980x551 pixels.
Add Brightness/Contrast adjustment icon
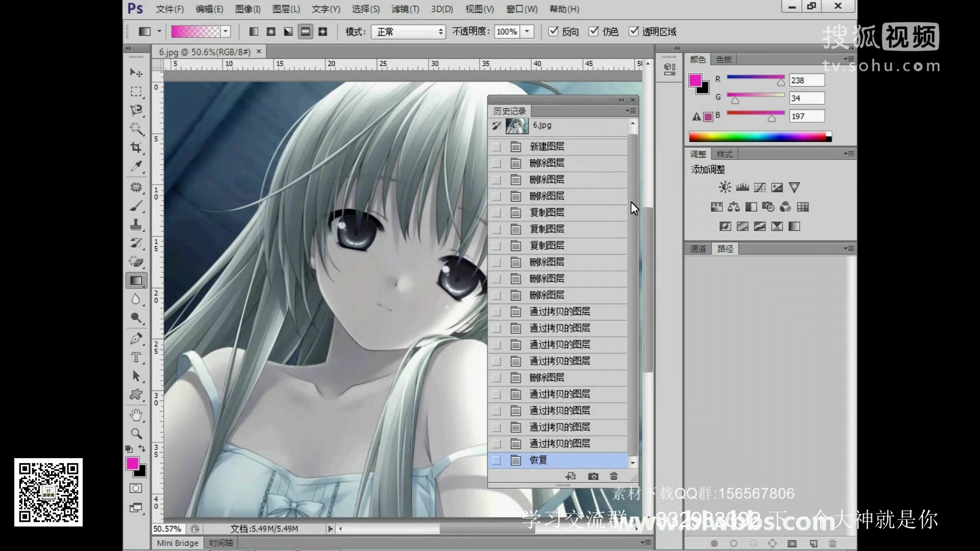(x=725, y=187)
